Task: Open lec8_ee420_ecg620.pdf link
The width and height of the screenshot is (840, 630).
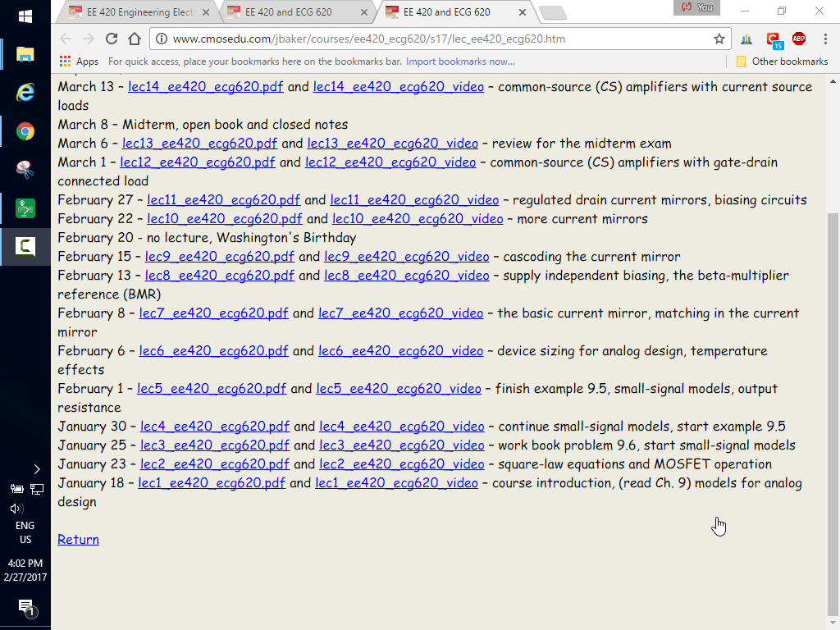Action: pos(220,276)
